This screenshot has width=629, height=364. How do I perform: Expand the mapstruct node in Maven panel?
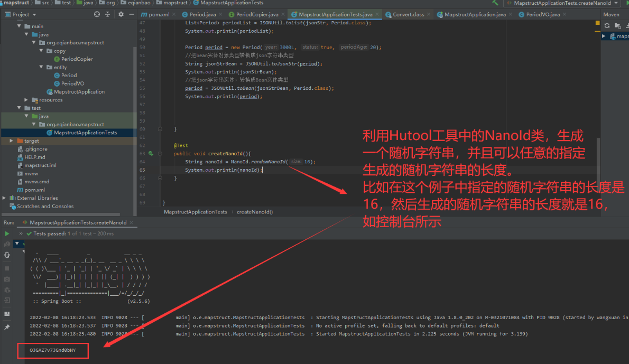604,36
